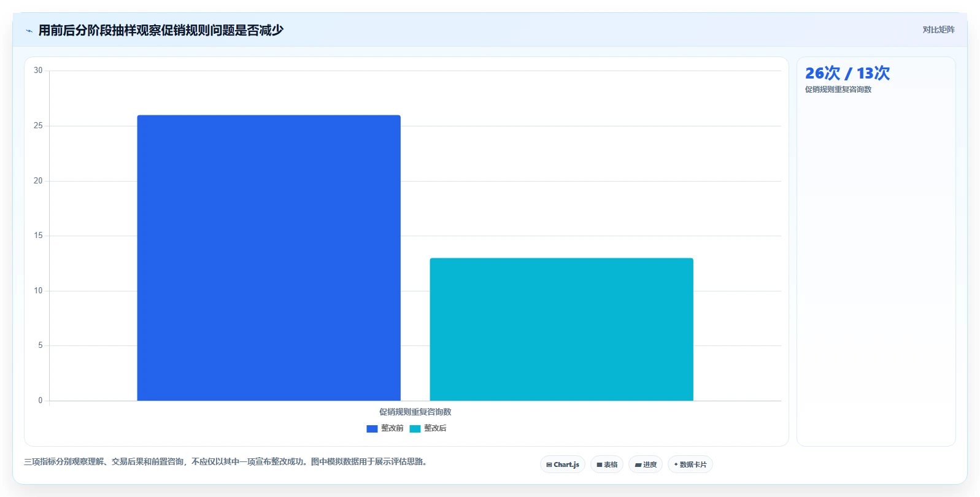Viewport: 980px width, 497px height.
Task: Toggle the 整改前 legend swatch
Action: [372, 429]
